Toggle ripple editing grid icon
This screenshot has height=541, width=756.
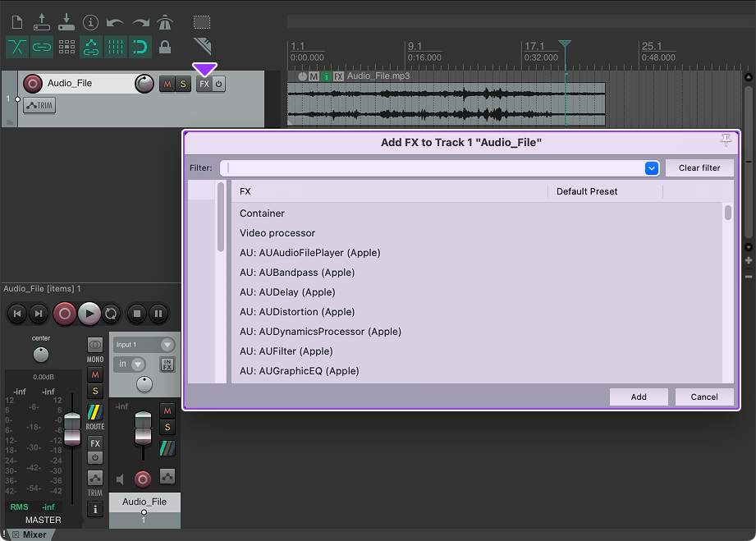[66, 47]
